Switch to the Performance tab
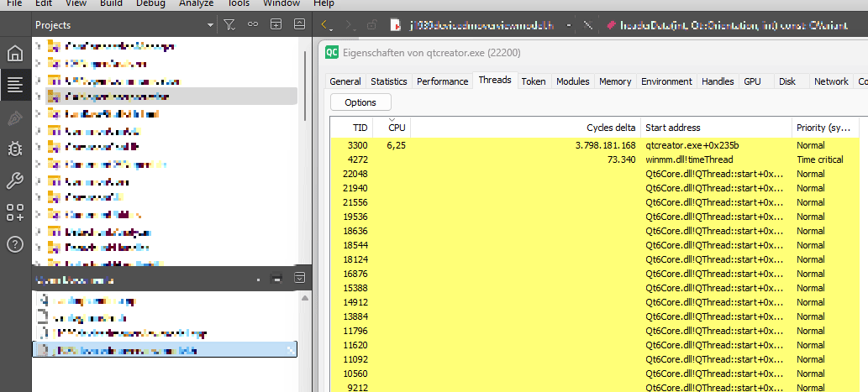The width and height of the screenshot is (868, 392). tap(442, 81)
